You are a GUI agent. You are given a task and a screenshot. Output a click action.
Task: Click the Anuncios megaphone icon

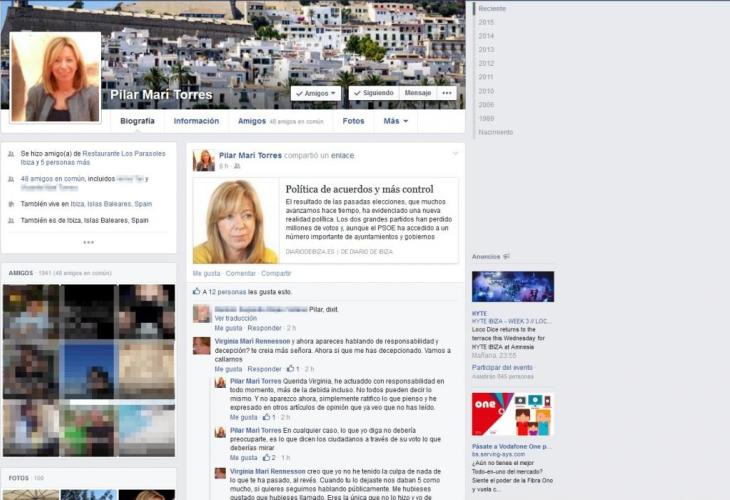pyautogui.click(x=507, y=257)
